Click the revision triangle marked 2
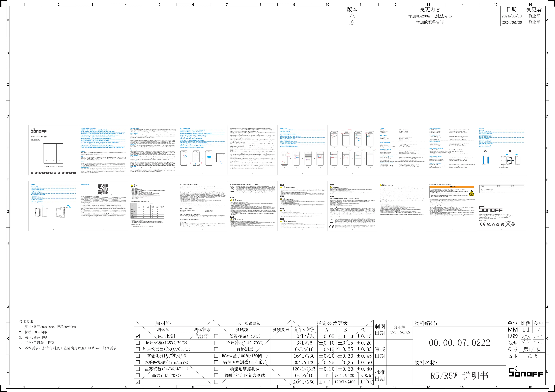Image resolution: width=555 pixels, height=392 pixels. click(x=352, y=23)
